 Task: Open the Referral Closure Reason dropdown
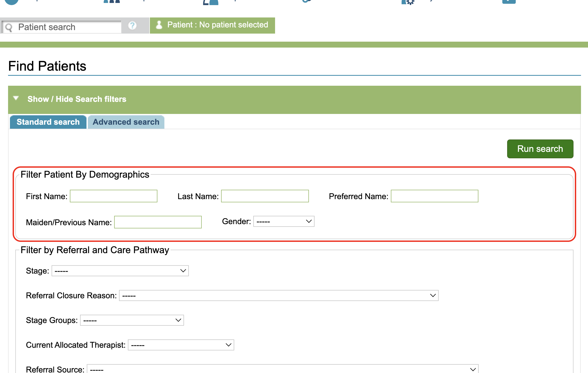point(279,296)
